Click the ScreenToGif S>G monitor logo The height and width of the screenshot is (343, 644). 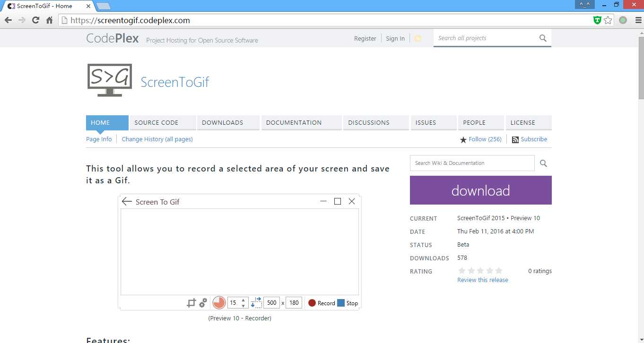point(110,80)
